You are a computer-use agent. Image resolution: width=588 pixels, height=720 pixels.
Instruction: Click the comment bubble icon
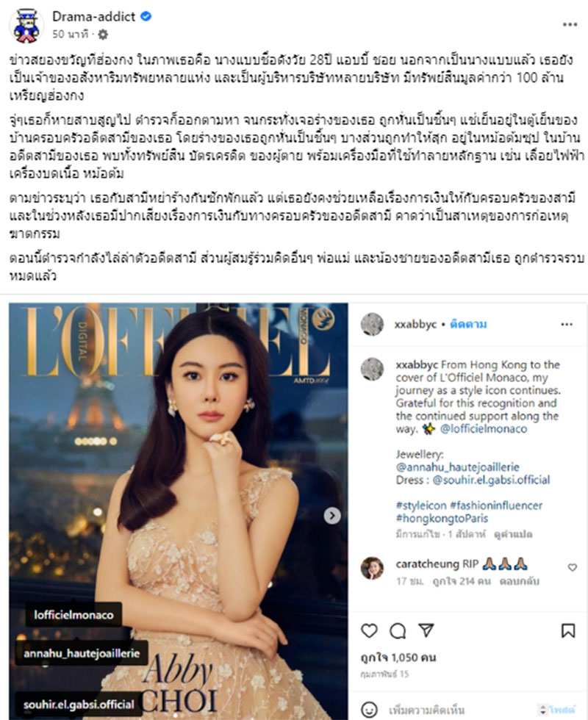point(398,631)
